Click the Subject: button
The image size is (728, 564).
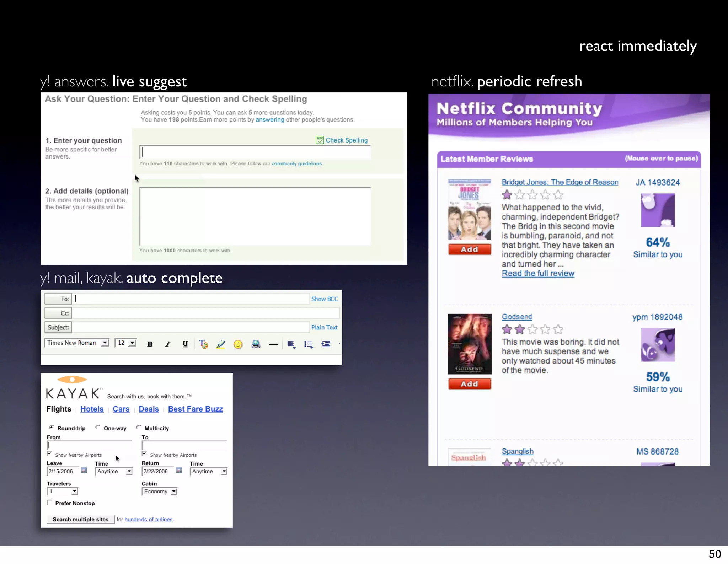(x=58, y=327)
